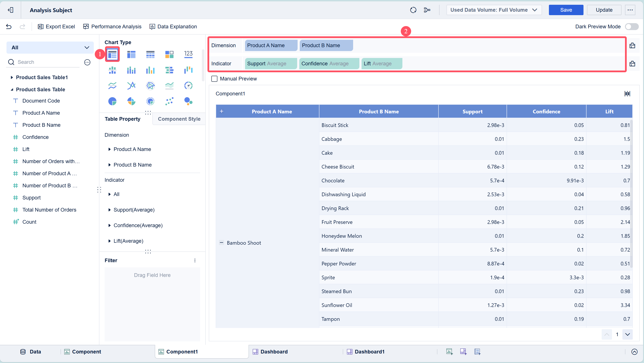
Task: Select the crosstab table chart icon
Action: pos(131,54)
